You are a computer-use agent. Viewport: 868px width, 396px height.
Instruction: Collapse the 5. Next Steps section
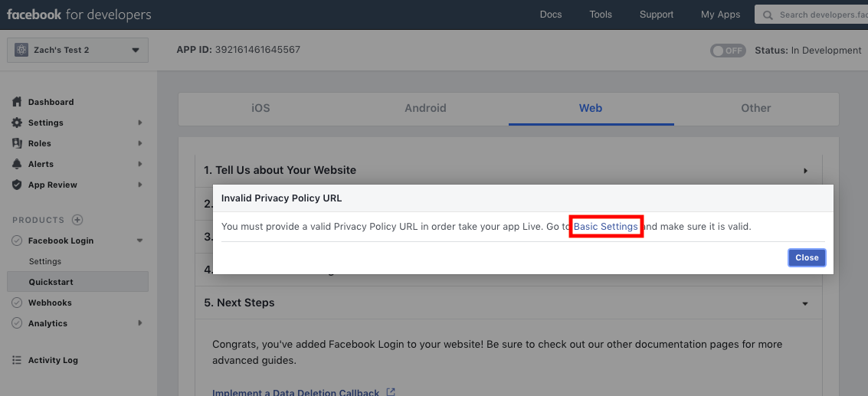click(805, 303)
